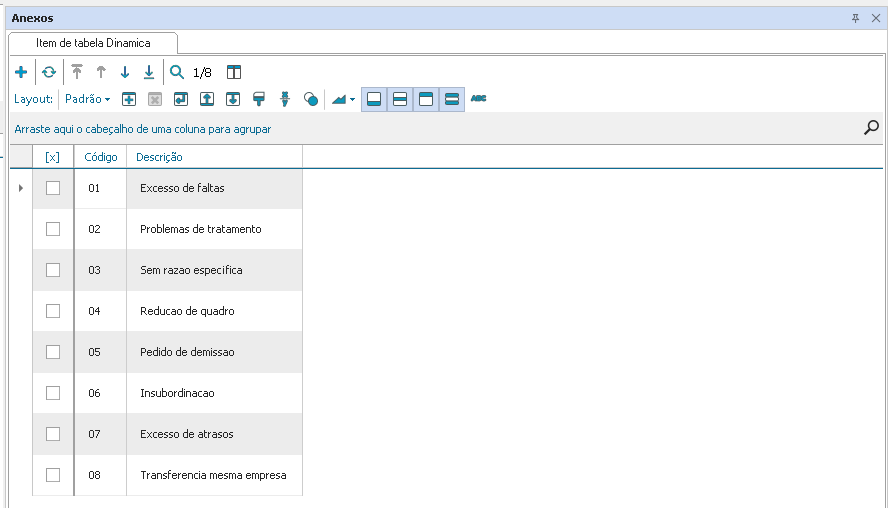Select the Item de tabela Dinamica tab
The height and width of the screenshot is (508, 888).
tap(93, 43)
